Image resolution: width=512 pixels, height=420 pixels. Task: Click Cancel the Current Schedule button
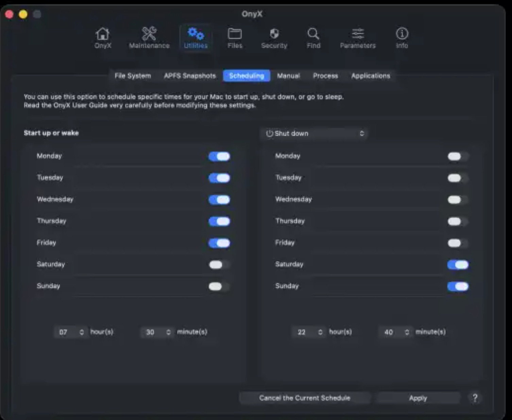tap(305, 398)
